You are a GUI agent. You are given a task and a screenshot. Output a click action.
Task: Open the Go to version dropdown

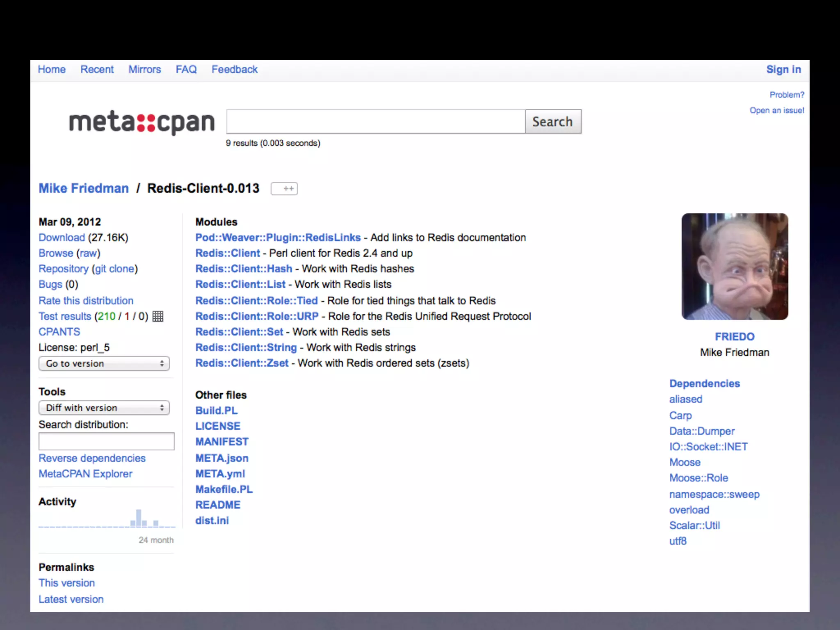pyautogui.click(x=104, y=363)
